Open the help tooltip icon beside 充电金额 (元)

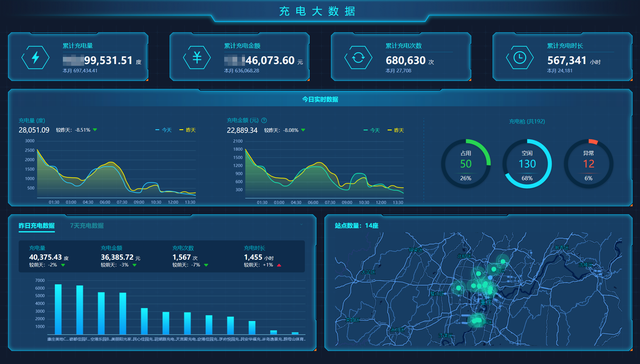264,120
